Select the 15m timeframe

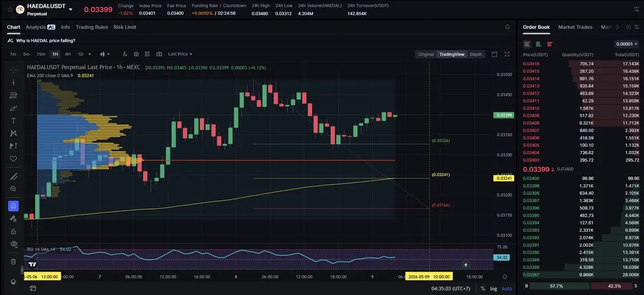point(41,54)
